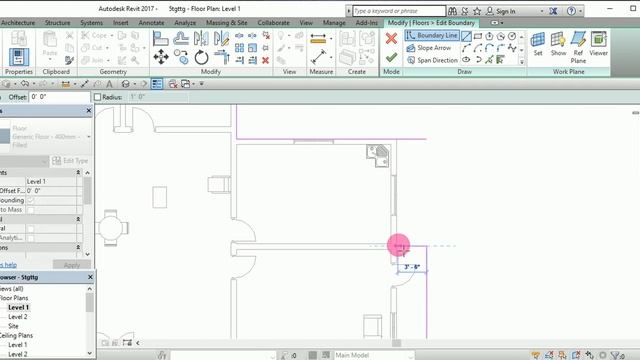
Task: Switch to the Massing & Site tab
Action: (227, 23)
